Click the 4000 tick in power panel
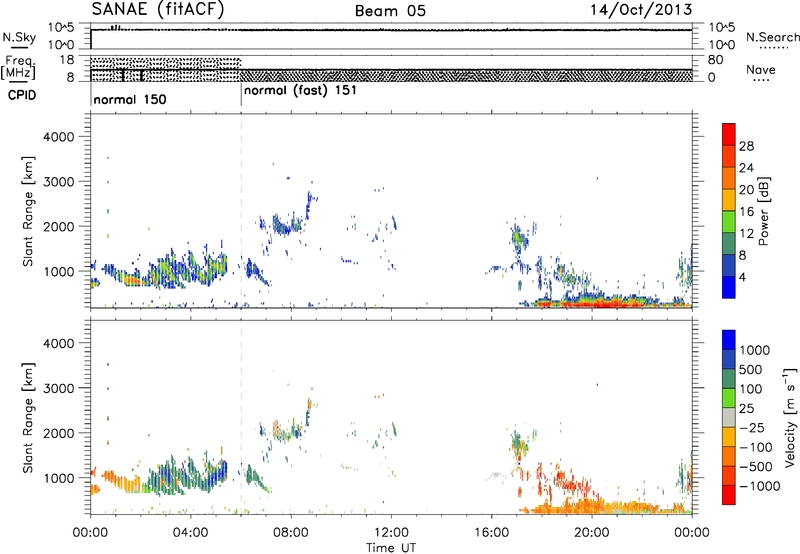Image resolution: width=800 pixels, height=554 pixels. coord(58,137)
